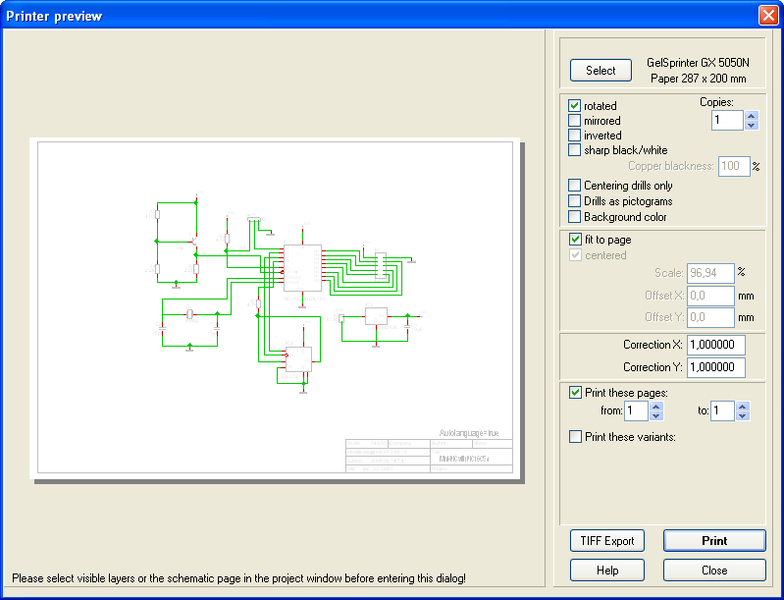
Task: Decrease copies with down arrow
Action: (x=751, y=125)
